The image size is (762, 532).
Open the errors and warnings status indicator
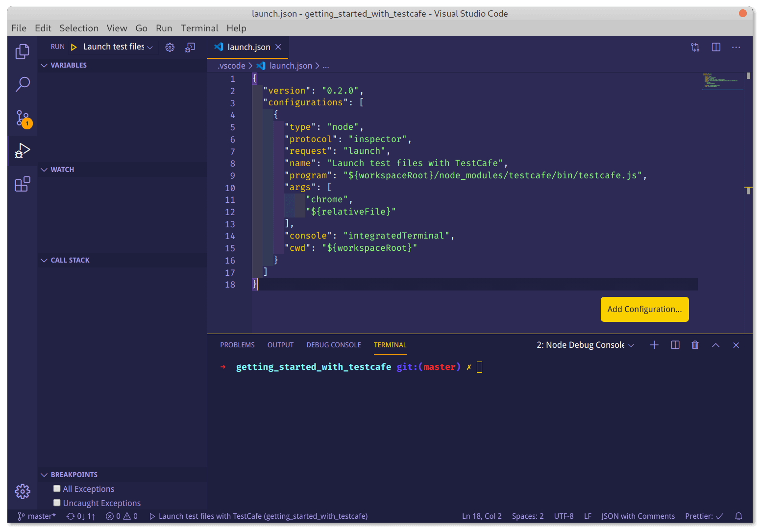point(122,516)
